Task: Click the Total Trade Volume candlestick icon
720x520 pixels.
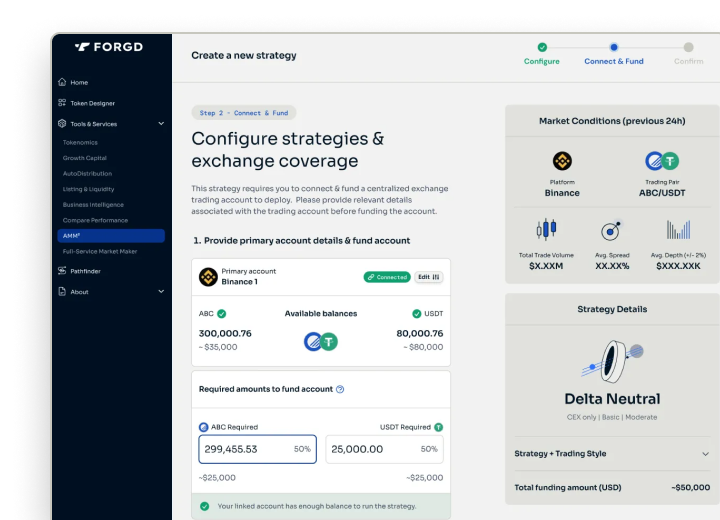Action: click(x=546, y=229)
